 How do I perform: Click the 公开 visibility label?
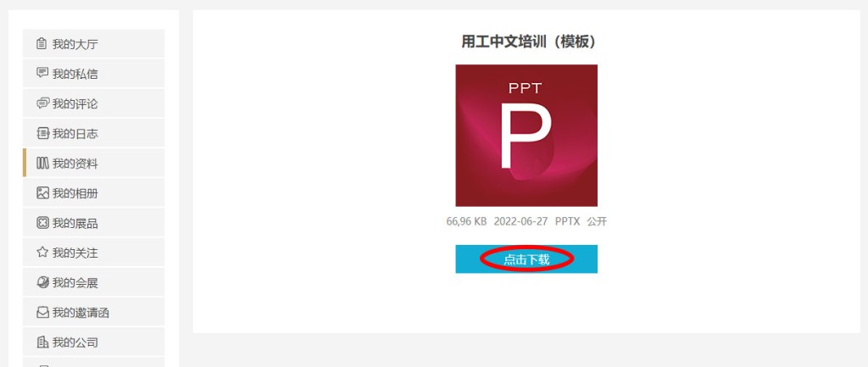pyautogui.click(x=598, y=221)
